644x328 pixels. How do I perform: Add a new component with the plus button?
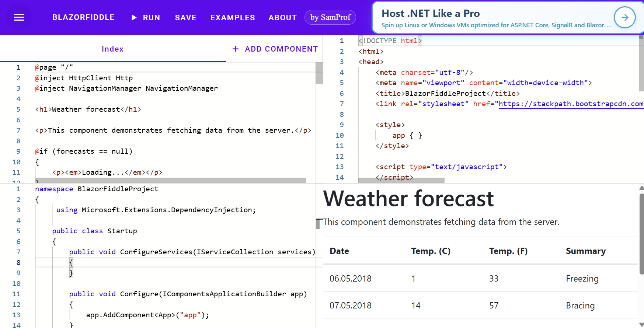[x=275, y=49]
